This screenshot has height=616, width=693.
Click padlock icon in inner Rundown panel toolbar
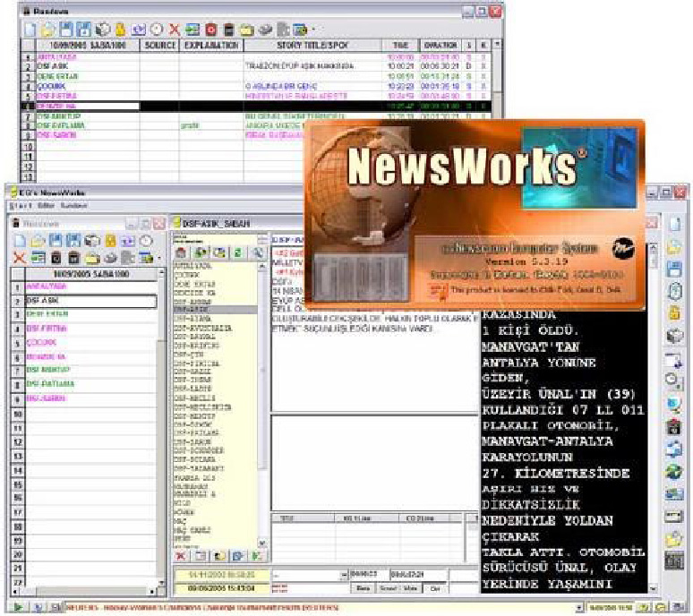[x=110, y=241]
